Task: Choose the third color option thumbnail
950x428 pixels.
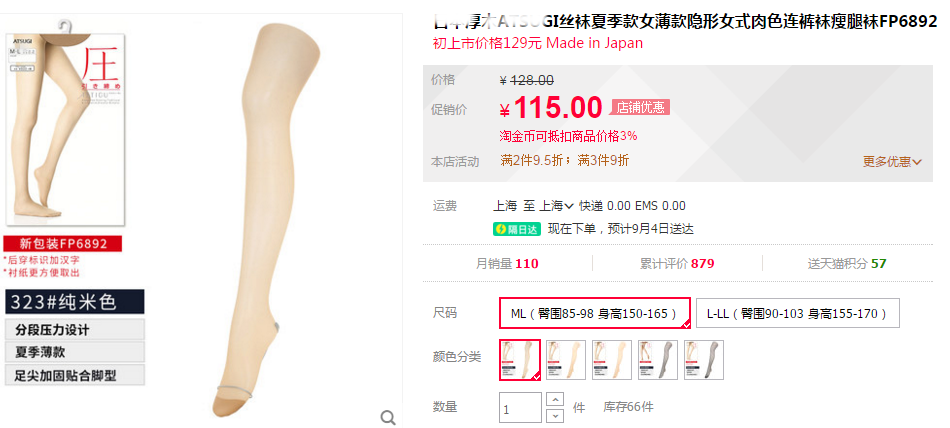Action: (x=612, y=360)
